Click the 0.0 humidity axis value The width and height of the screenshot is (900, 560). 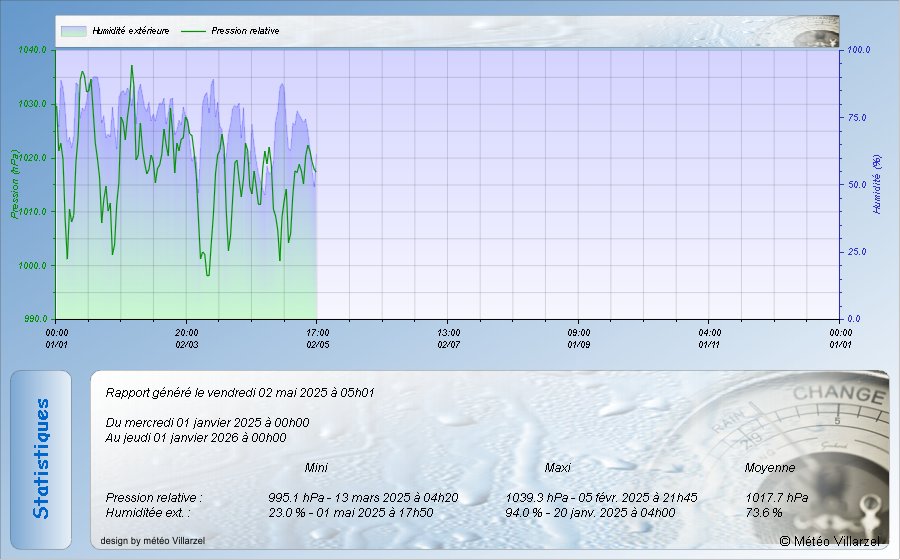pos(854,319)
